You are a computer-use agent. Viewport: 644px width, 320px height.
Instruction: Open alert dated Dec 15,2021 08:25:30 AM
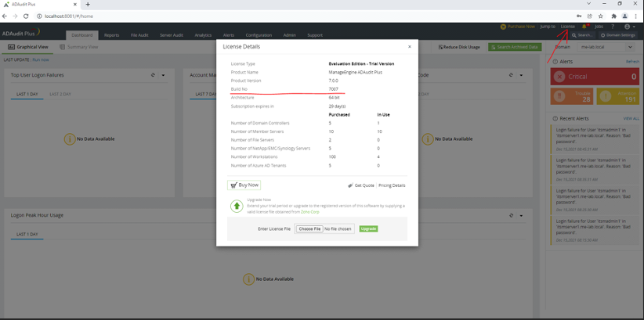click(x=595, y=199)
